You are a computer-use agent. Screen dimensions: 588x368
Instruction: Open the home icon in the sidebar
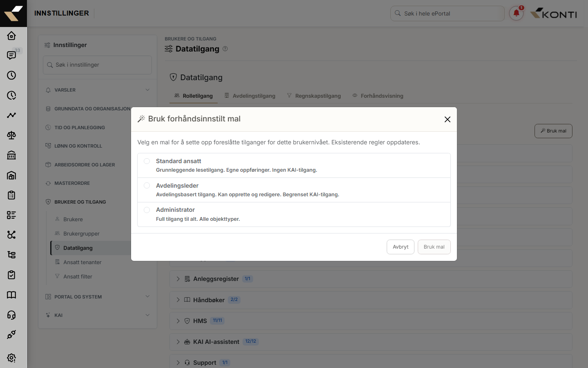click(x=11, y=36)
